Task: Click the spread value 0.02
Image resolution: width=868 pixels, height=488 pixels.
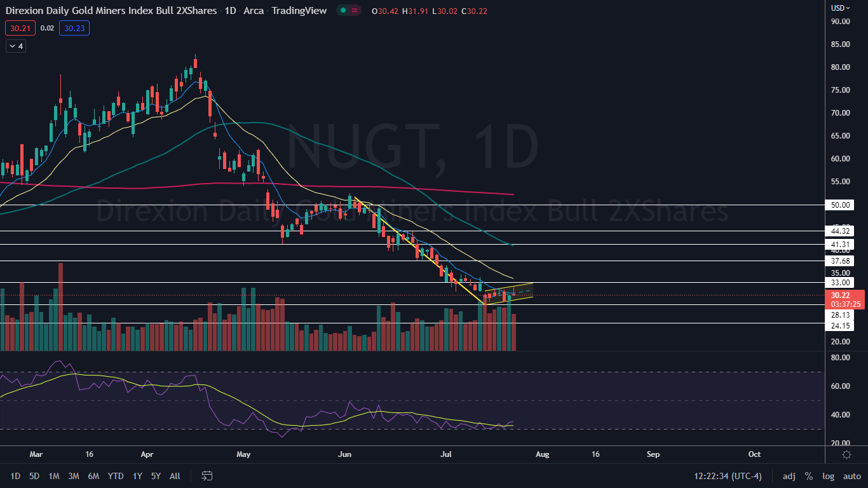Action: point(47,28)
